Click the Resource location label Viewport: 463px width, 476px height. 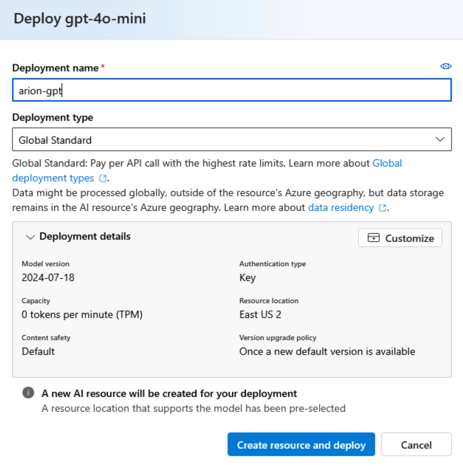[269, 301]
